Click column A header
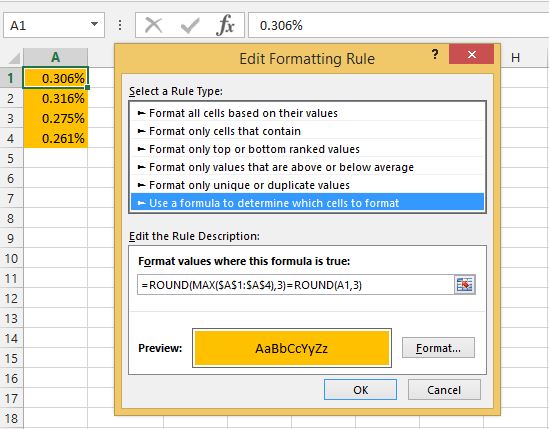The image size is (549, 429). 55,57
